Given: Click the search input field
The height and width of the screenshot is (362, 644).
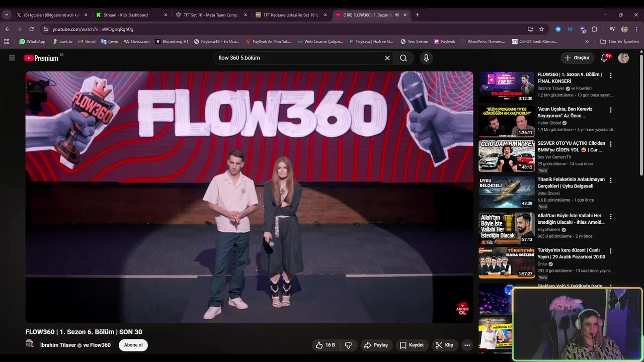Looking at the screenshot, I should point(299,58).
